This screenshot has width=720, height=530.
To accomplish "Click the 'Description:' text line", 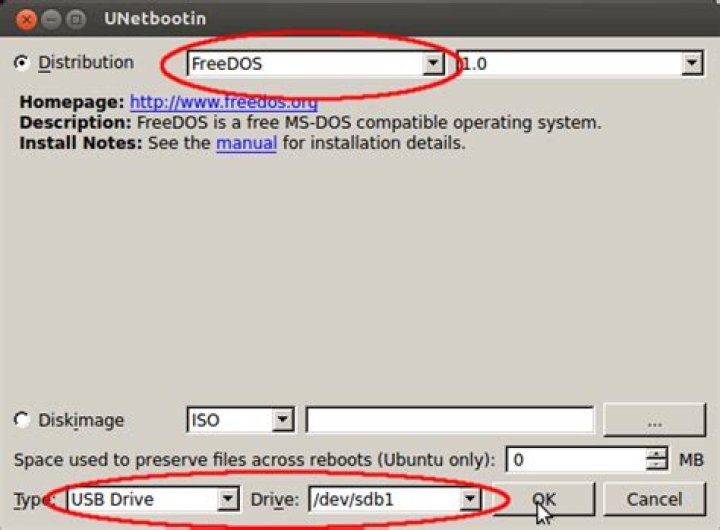I will pyautogui.click(x=310, y=123).
